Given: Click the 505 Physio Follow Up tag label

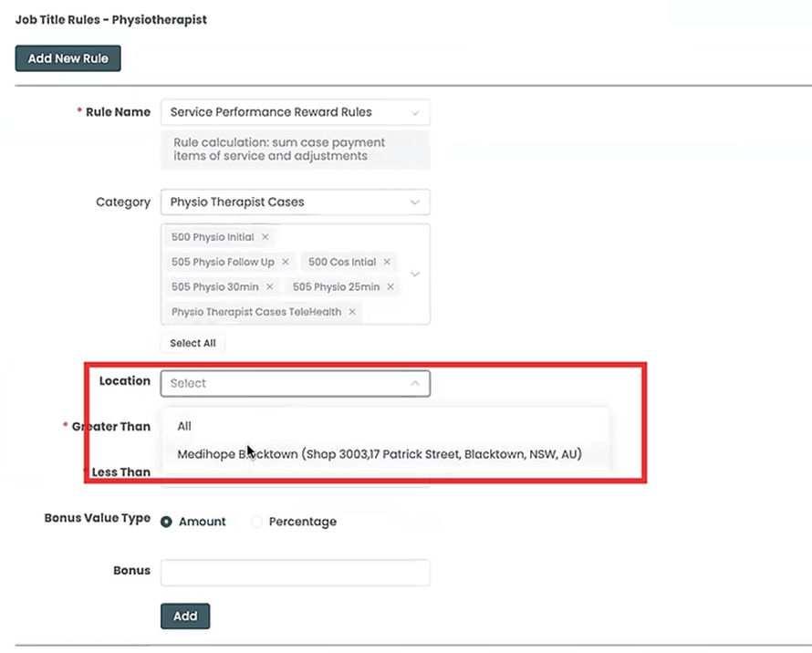Looking at the screenshot, I should [x=222, y=262].
